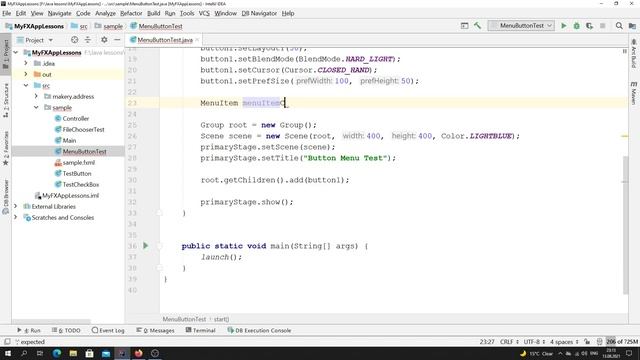This screenshot has height=360, width=640.
Task: Collapse the src folder
Action: pyautogui.click(x=26, y=85)
